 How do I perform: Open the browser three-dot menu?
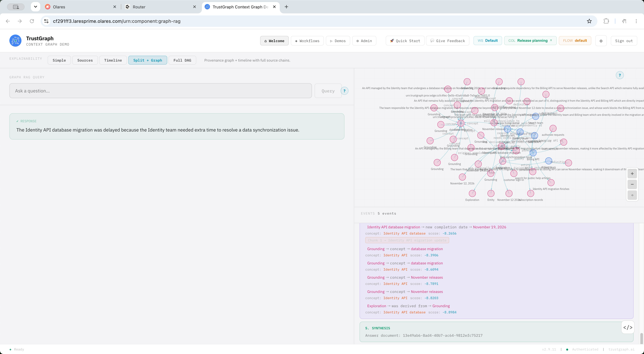coord(636,21)
